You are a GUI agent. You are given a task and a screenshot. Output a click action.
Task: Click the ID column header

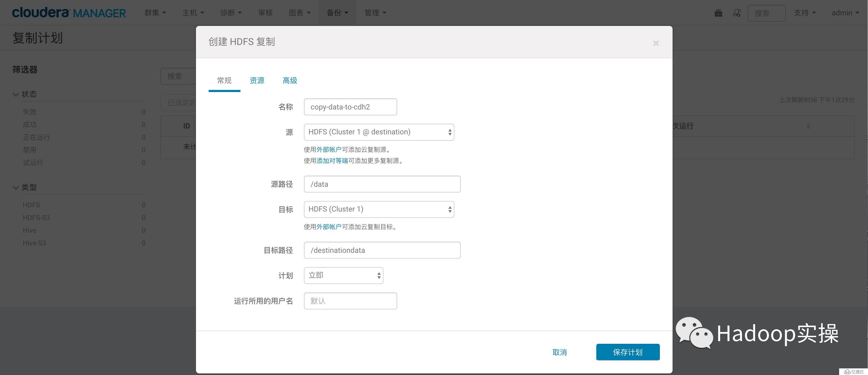pyautogui.click(x=187, y=126)
